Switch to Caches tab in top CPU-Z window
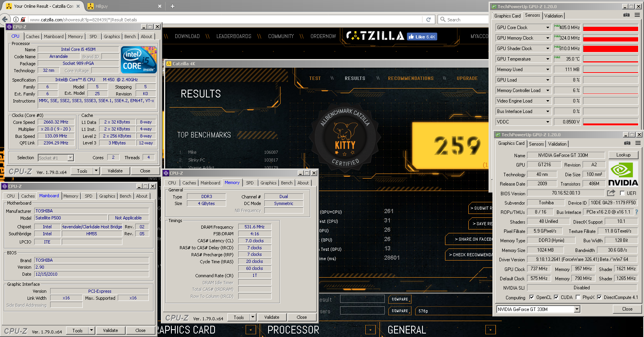The width and height of the screenshot is (644, 337). click(33, 36)
